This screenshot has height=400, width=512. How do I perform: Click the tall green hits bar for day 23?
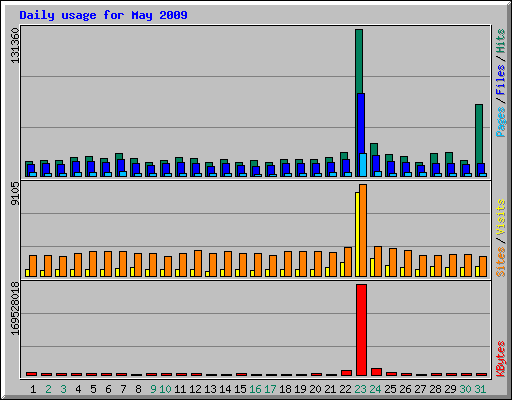click(x=359, y=62)
